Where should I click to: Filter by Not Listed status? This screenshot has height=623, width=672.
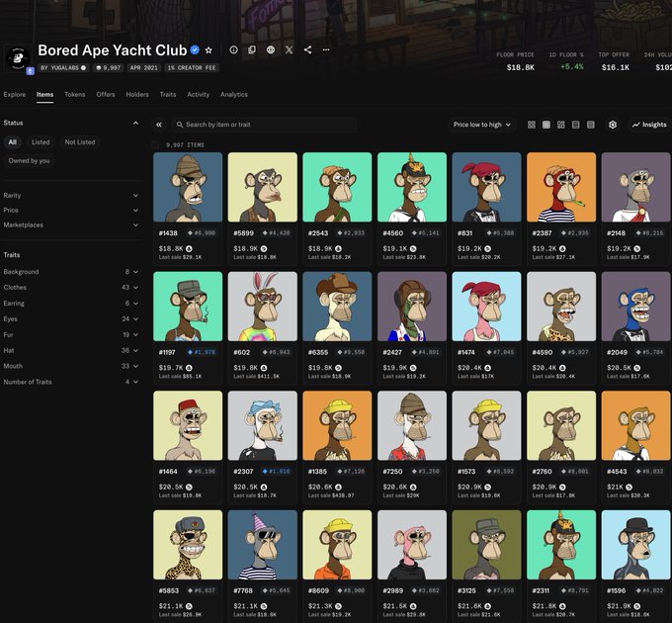click(x=80, y=142)
